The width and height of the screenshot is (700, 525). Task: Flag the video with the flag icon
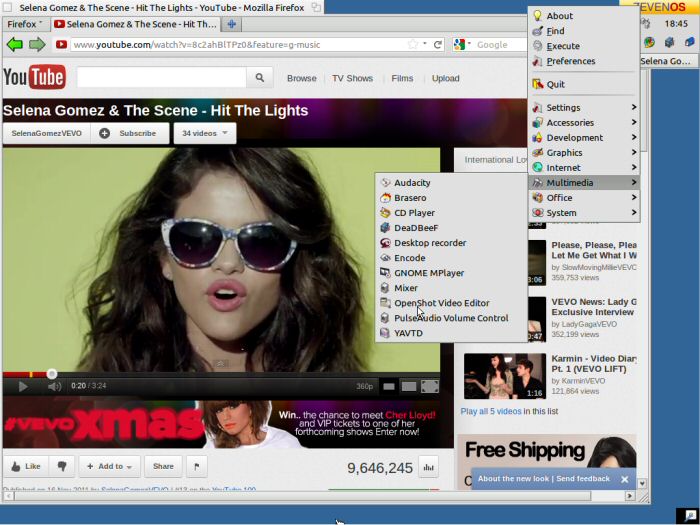click(197, 466)
